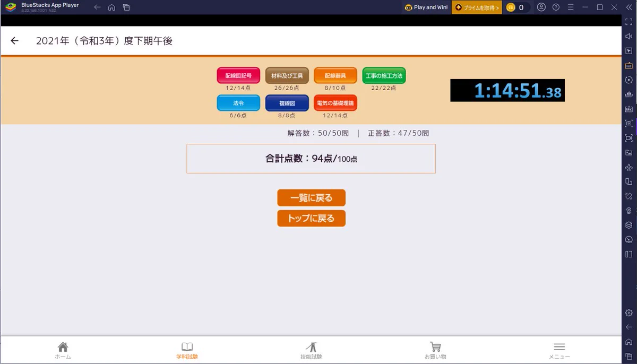Image resolution: width=637 pixels, height=364 pixels.
Task: Click the 8/8点 score under 複線図
Action: tap(287, 116)
